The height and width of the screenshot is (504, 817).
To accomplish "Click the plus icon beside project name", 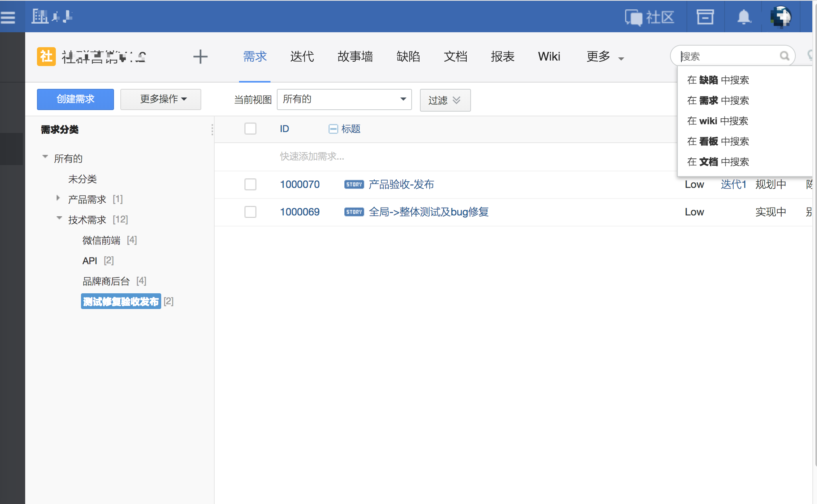I will pyautogui.click(x=200, y=57).
